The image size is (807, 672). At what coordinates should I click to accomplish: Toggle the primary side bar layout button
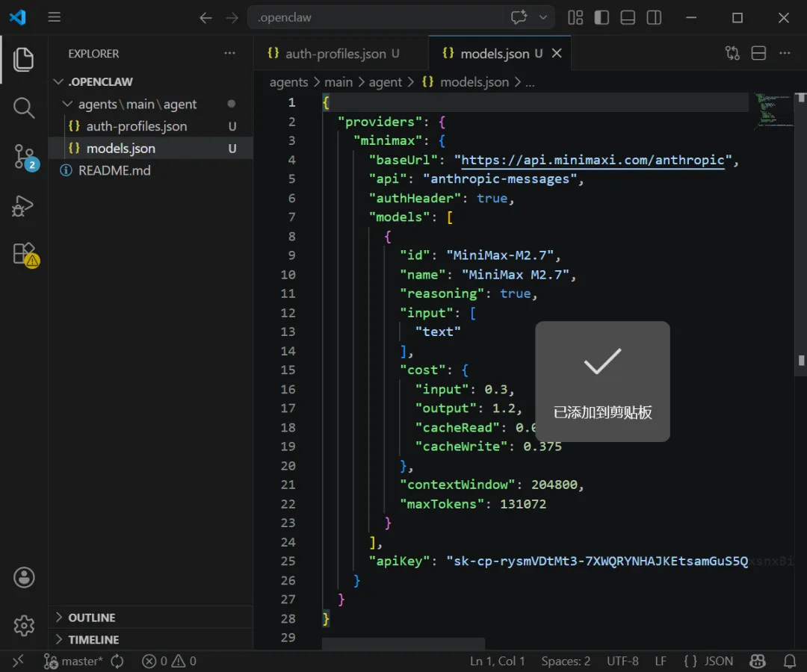[601, 18]
